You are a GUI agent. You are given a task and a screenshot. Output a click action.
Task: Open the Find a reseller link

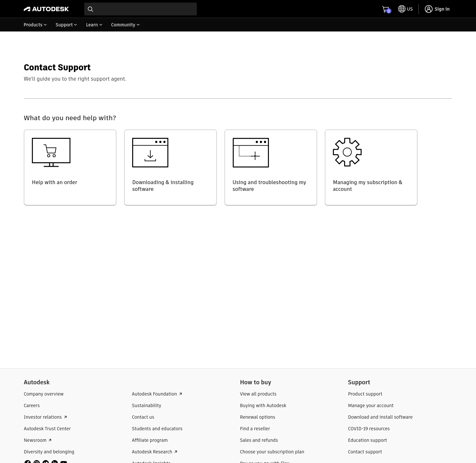[255, 429]
